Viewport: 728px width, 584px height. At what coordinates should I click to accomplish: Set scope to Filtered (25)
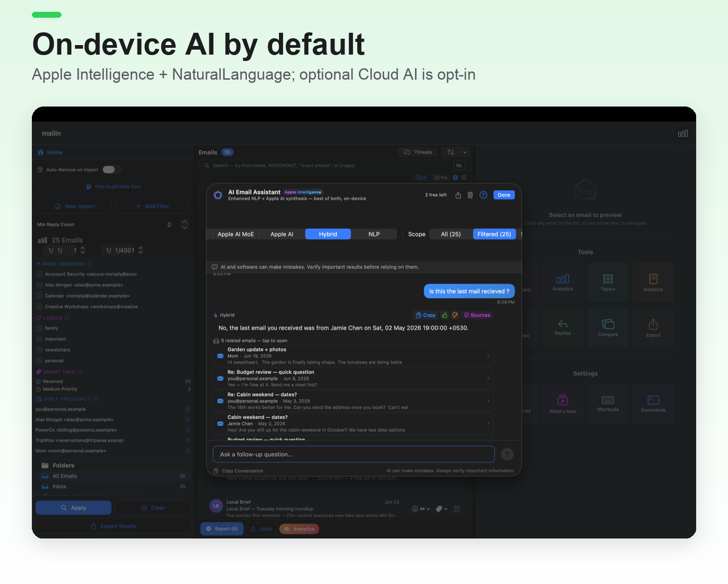(495, 234)
